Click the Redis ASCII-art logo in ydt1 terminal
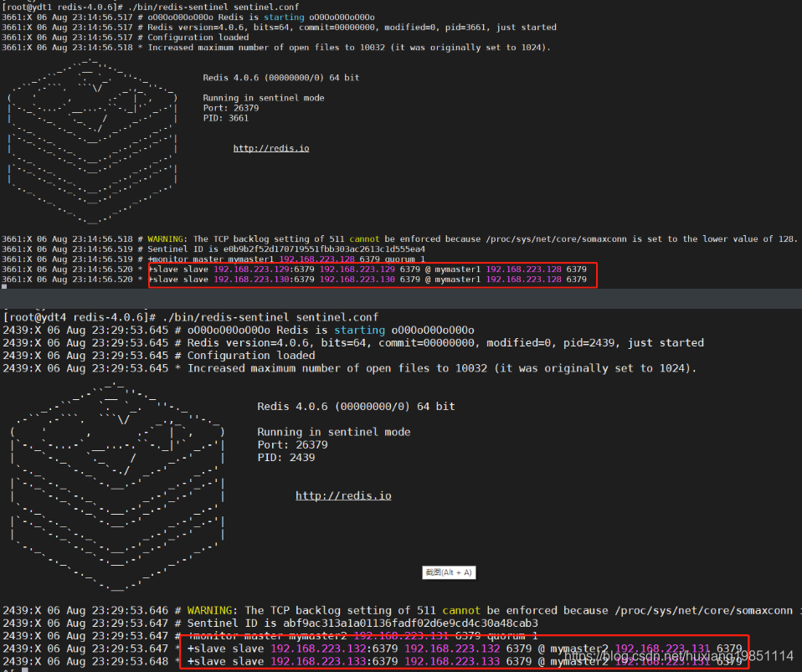 (93, 141)
